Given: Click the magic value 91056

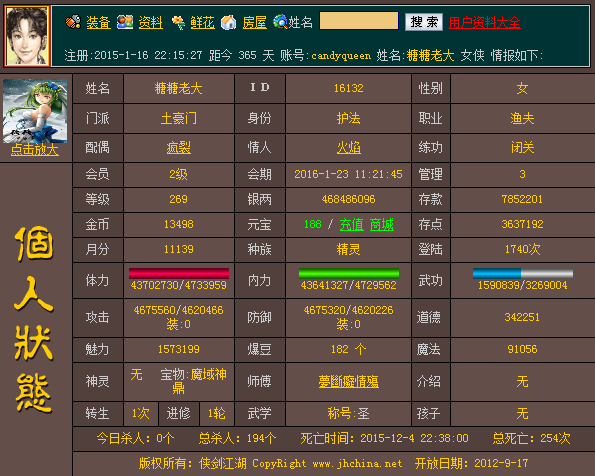Looking at the screenshot, I should click(523, 349).
